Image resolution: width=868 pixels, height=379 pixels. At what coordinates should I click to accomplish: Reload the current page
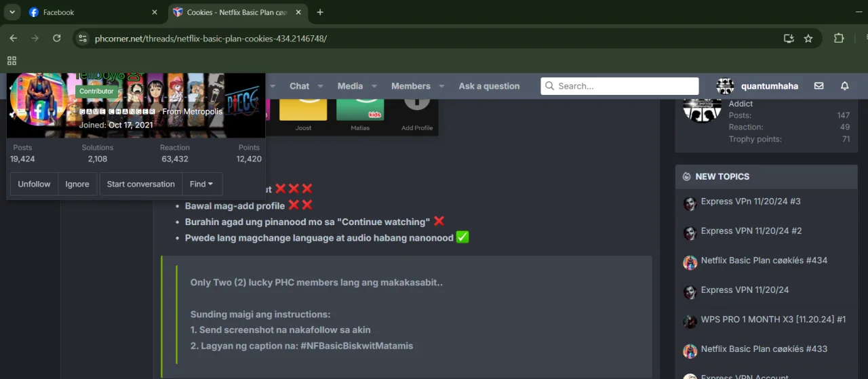pos(57,39)
